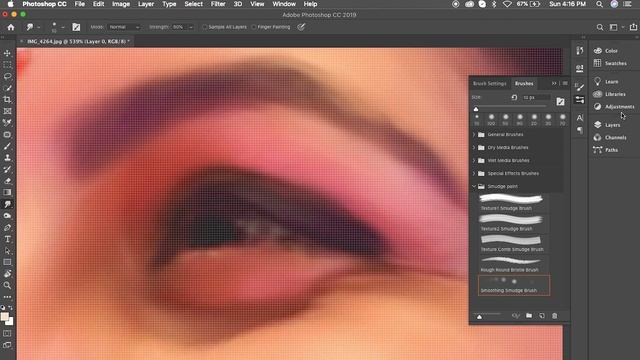Open the Layers panel
The height and width of the screenshot is (360, 640).
(608, 125)
